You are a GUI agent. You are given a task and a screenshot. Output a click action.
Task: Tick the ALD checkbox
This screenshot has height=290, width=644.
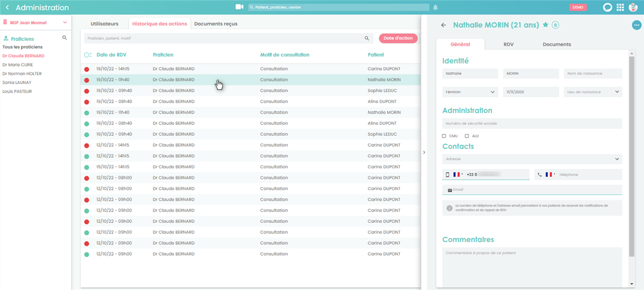point(467,136)
